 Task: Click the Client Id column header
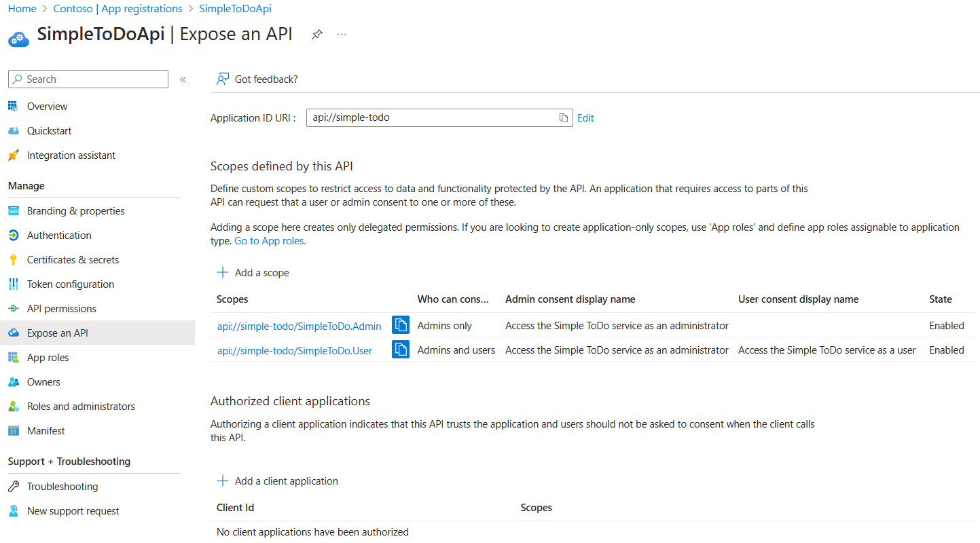pos(236,508)
